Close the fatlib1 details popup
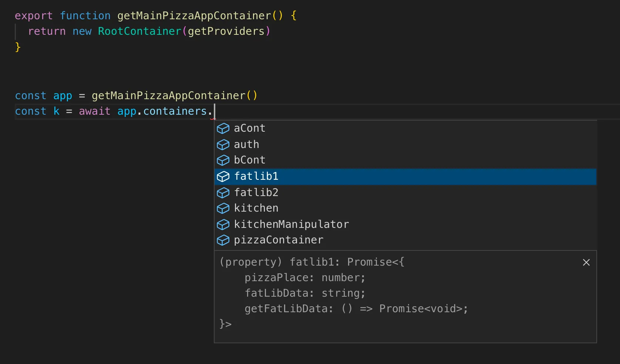 pyautogui.click(x=586, y=262)
